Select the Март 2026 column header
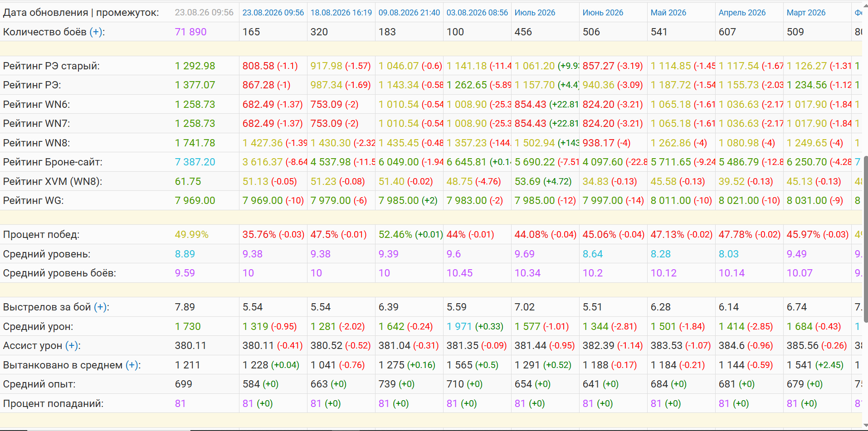The image size is (868, 431). (806, 13)
